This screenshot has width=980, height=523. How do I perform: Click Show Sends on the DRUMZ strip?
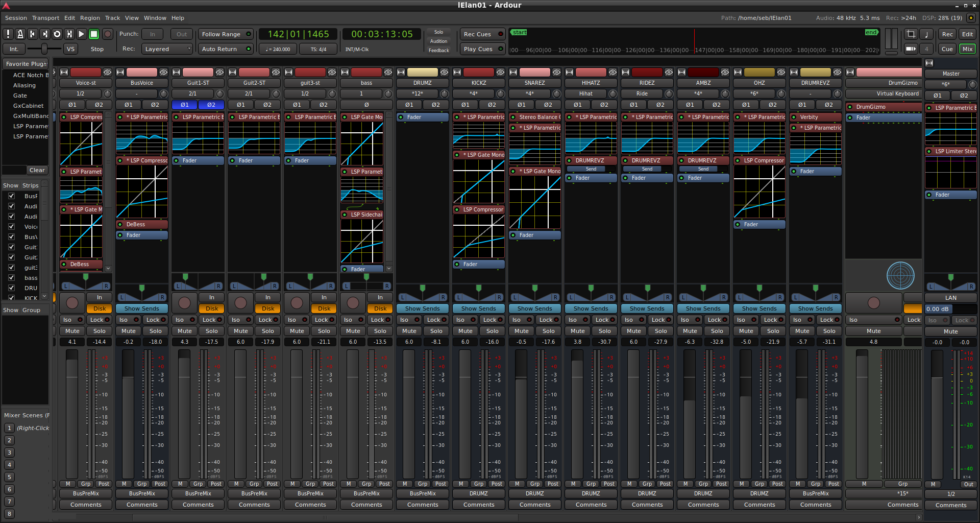click(422, 308)
